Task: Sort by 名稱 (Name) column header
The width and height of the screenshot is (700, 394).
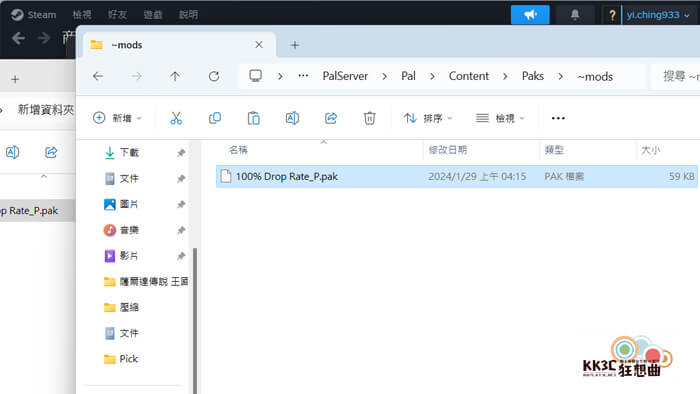Action: 238,150
